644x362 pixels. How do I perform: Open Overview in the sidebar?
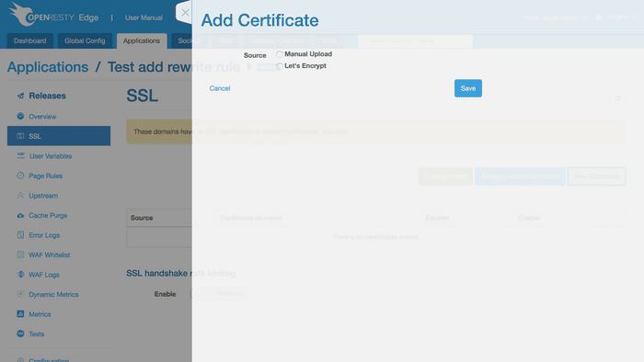42,117
